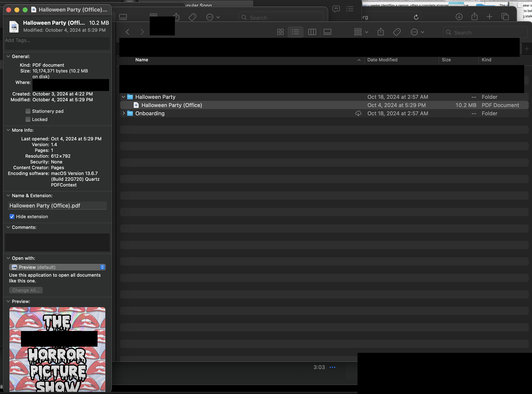Image resolution: width=532 pixels, height=394 pixels.
Task: Click Safari's reload page icon
Action: [x=416, y=17]
